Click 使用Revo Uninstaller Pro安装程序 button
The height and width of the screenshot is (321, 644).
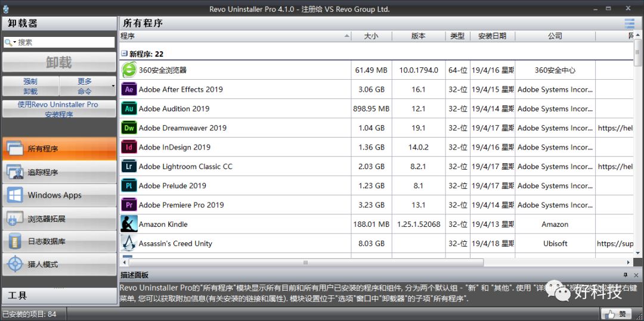tap(58, 109)
